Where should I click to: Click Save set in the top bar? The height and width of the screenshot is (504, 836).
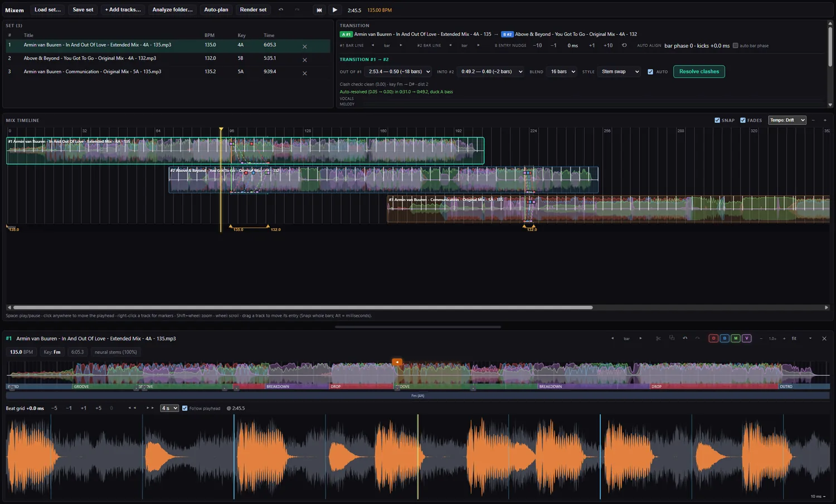click(x=83, y=9)
